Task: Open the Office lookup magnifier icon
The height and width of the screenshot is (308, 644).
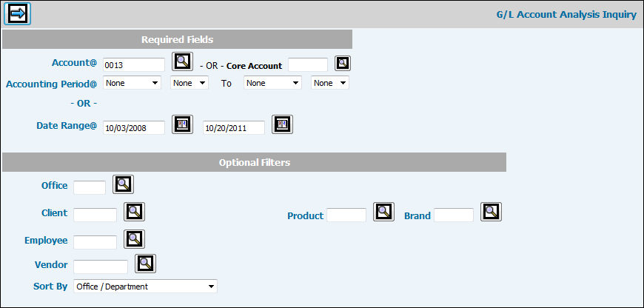Action: 123,184
